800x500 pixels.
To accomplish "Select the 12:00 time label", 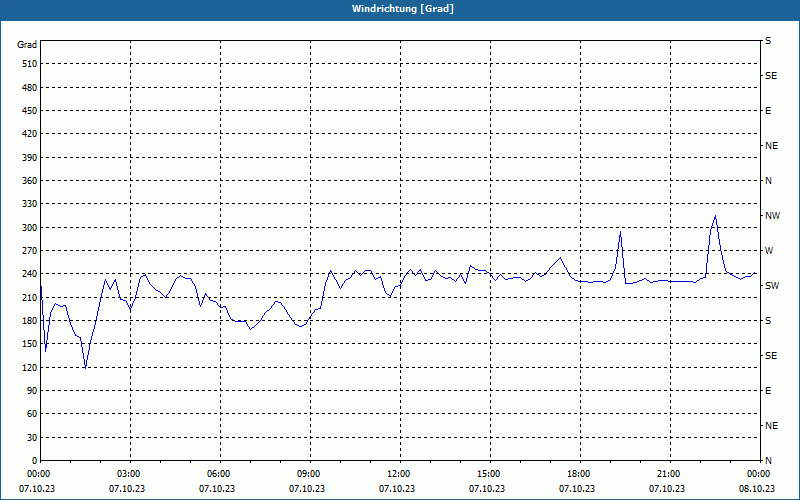I will [x=399, y=473].
